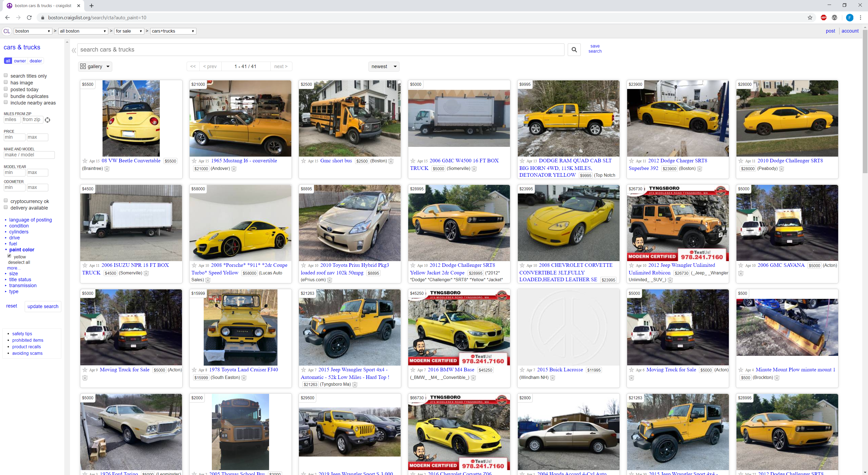Go back to previous page
This screenshot has width=868, height=475.
[7, 18]
